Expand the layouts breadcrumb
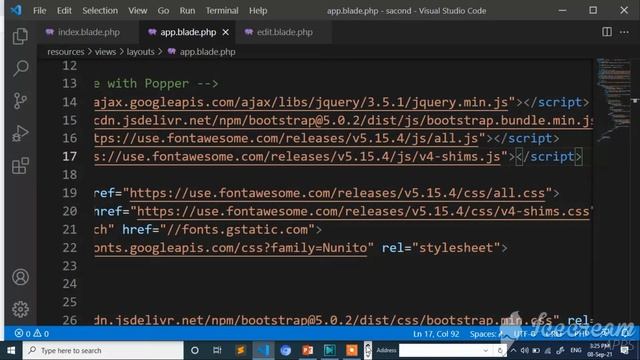 [140, 52]
